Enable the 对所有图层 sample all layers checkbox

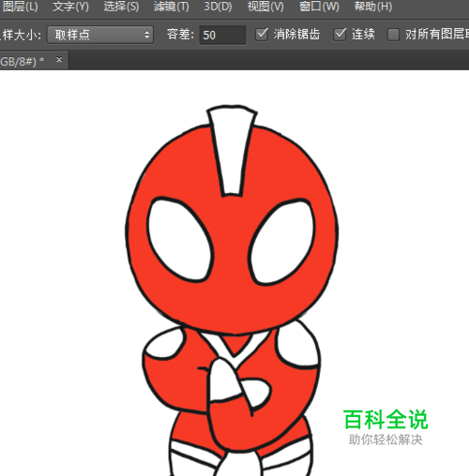click(x=393, y=35)
